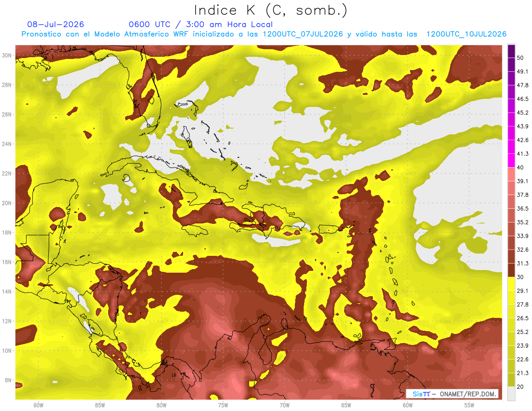Click the 22N latitude label
Screen dimensions: 532x411
pyautogui.click(x=7, y=173)
